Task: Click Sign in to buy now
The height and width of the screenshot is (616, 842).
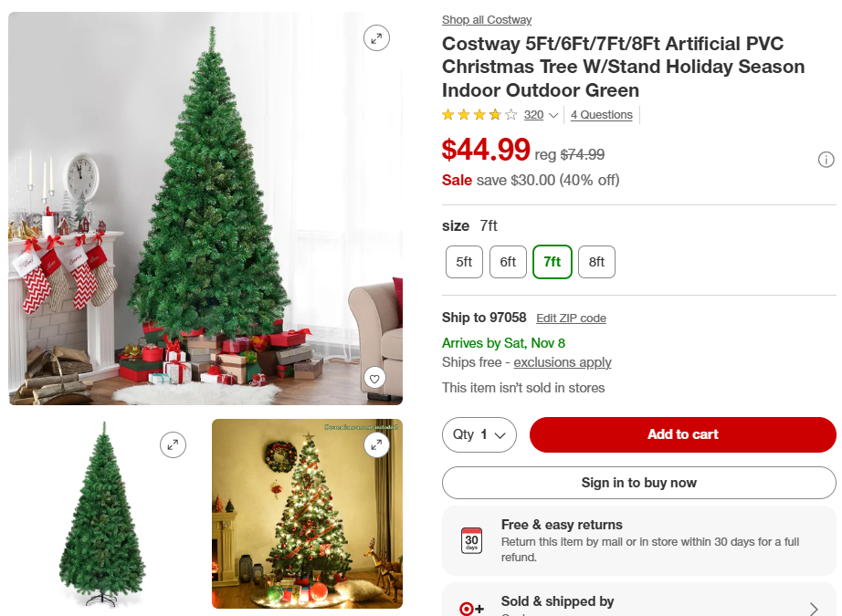Action: coord(639,483)
